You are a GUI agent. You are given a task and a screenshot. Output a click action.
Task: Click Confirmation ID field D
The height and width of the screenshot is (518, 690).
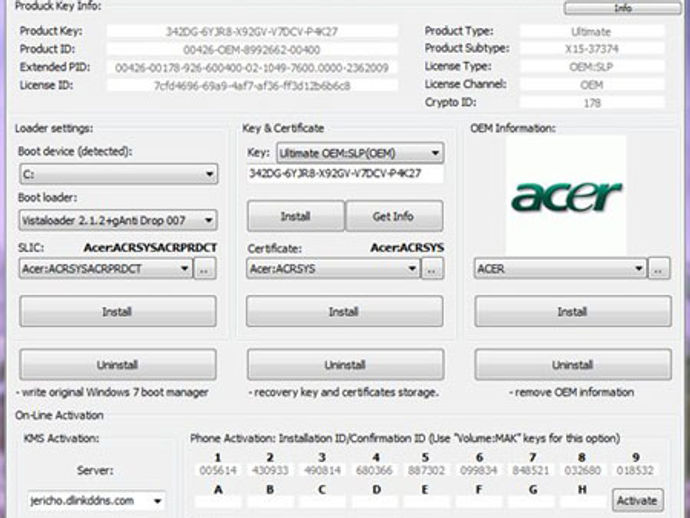(374, 502)
